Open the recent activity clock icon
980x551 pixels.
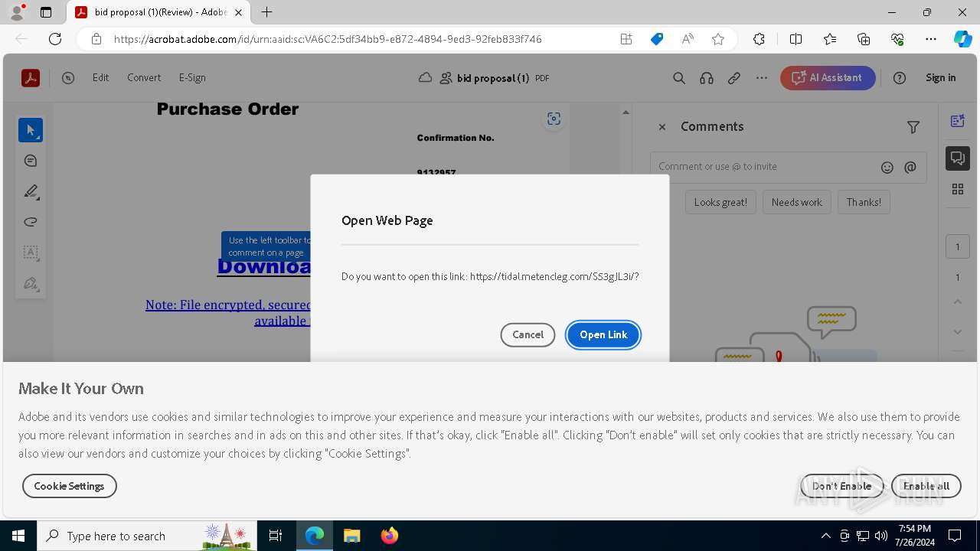pyautogui.click(x=68, y=77)
